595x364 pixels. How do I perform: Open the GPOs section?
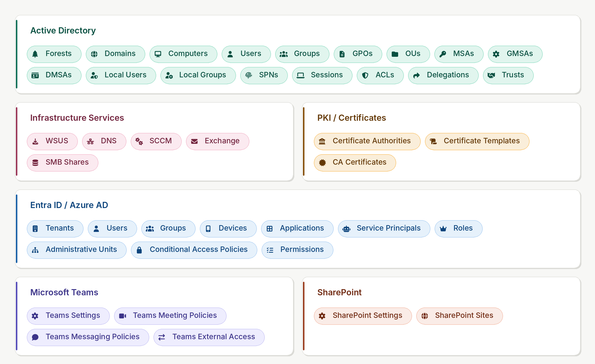[358, 54]
